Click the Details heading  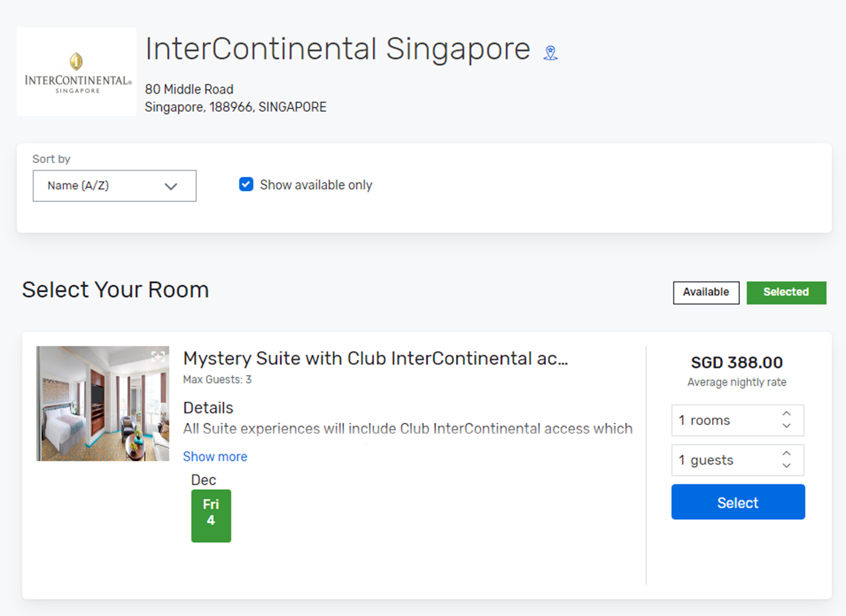pos(209,407)
